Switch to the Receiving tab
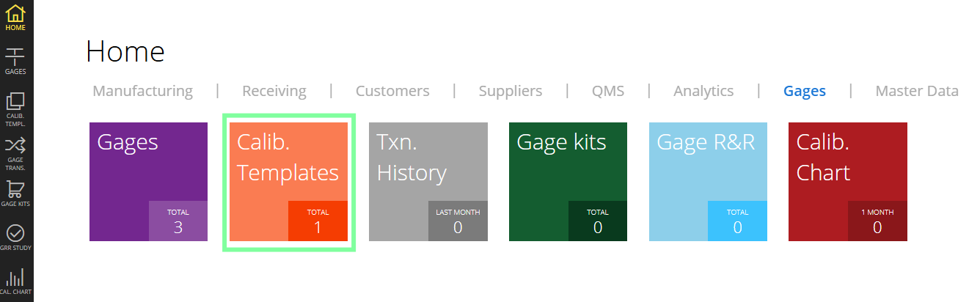This screenshot has height=302, width=980. point(274,91)
